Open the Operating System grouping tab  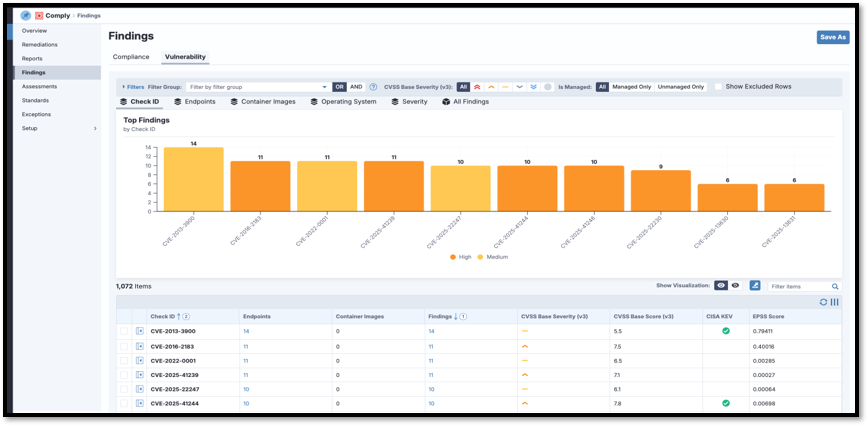tap(343, 102)
